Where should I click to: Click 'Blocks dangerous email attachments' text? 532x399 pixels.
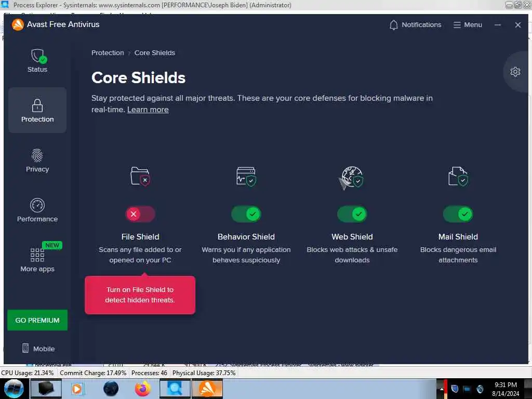(x=458, y=255)
